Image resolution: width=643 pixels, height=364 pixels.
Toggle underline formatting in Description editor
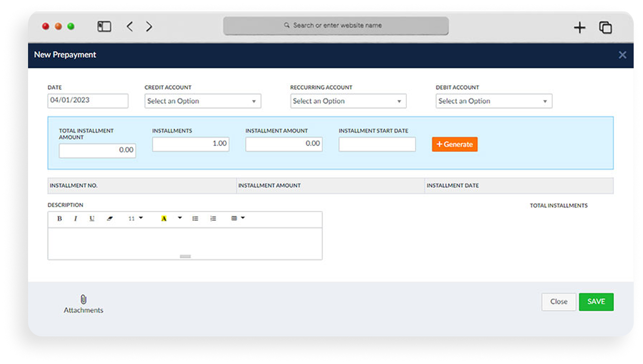click(x=92, y=219)
